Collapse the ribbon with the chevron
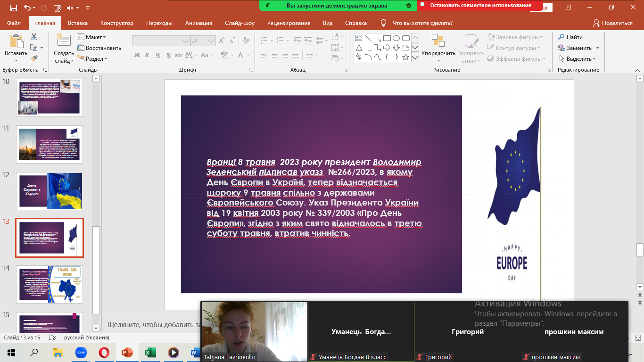The image size is (644, 362). 638,70
